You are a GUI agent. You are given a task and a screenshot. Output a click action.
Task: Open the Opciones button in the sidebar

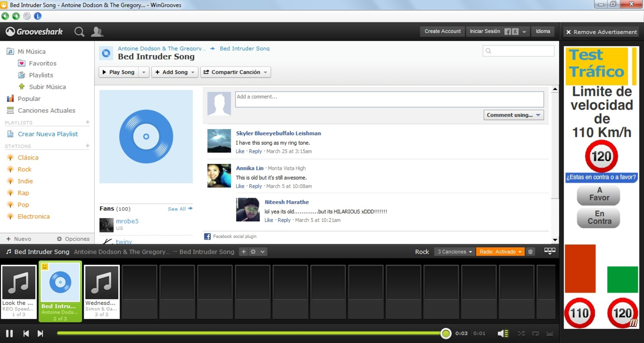click(x=73, y=239)
